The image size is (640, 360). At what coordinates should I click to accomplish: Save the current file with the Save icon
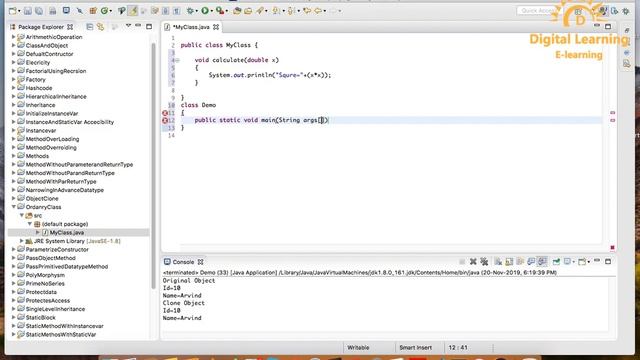pyautogui.click(x=28, y=11)
